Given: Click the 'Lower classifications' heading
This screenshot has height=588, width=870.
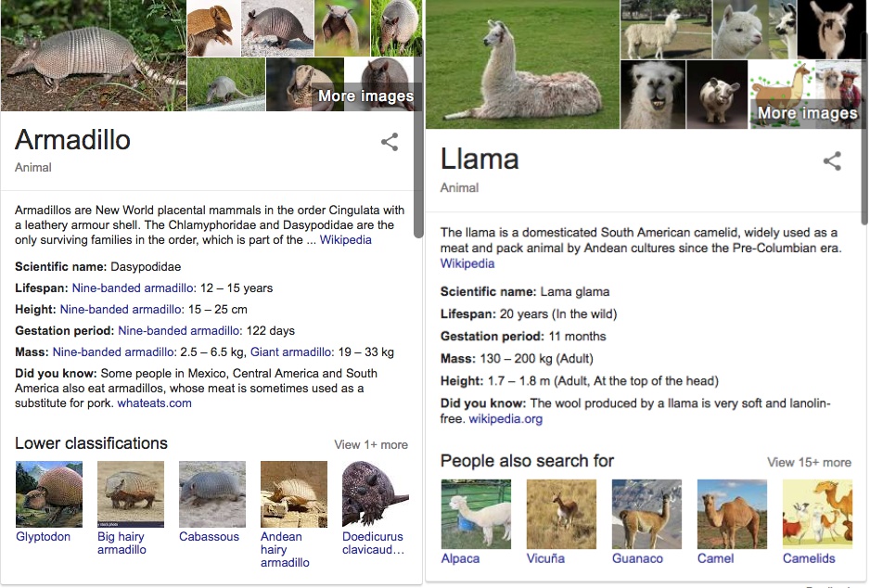Looking at the screenshot, I should (91, 443).
